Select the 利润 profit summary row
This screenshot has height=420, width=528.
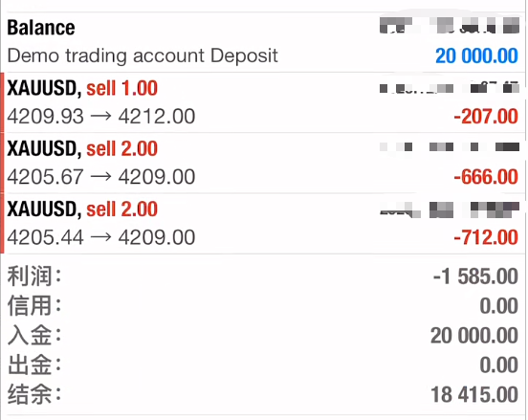pyautogui.click(x=263, y=276)
